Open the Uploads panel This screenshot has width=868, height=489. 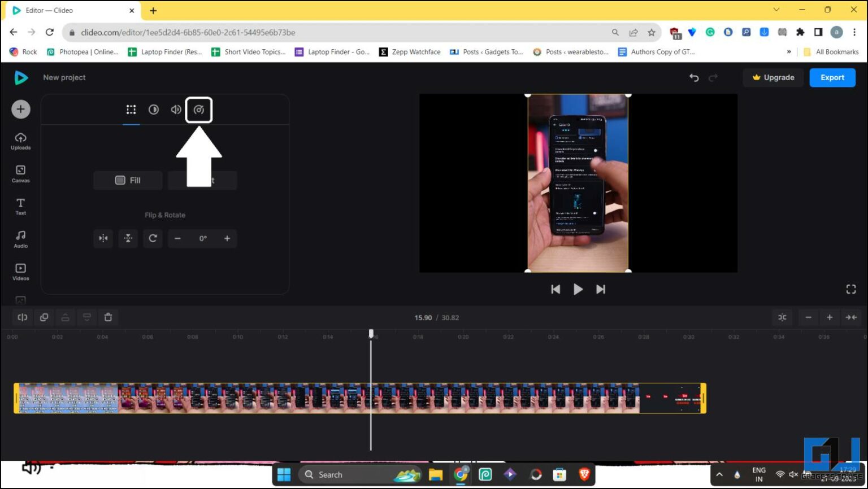click(20, 141)
